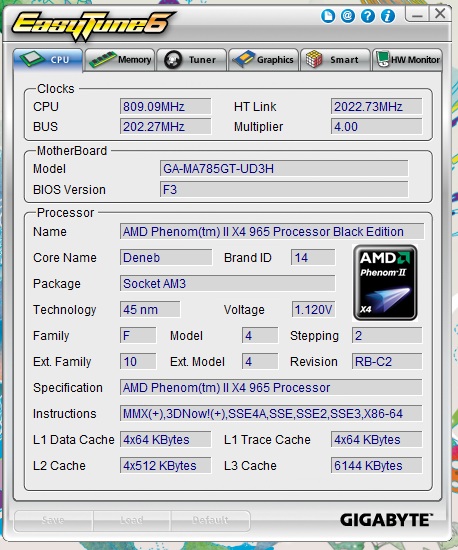Click processor Name field with Black Edition
This screenshot has height=550, width=458.
pos(272,232)
